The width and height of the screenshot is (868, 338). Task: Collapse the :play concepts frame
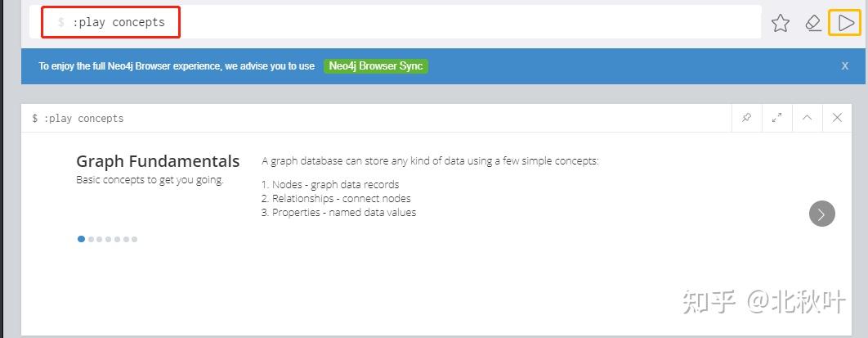coord(807,118)
